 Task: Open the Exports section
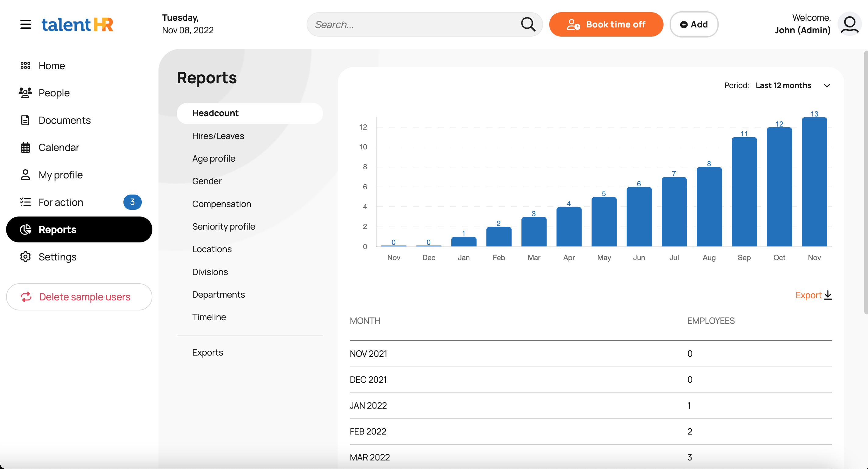click(208, 352)
